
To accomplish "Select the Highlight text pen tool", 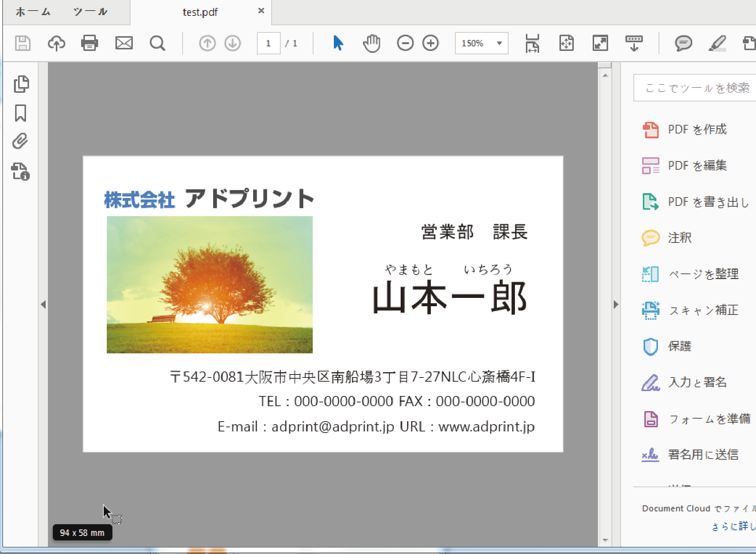I will point(717,43).
